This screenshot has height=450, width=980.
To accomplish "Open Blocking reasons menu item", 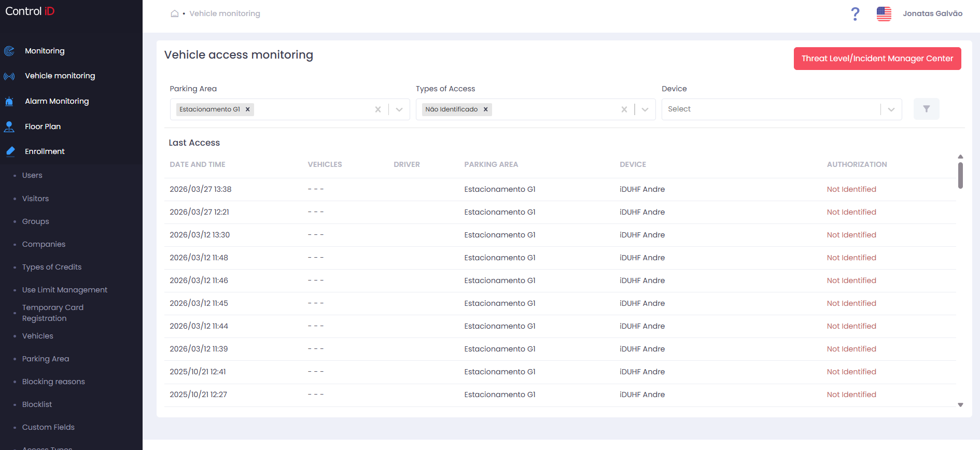I will (x=53, y=382).
